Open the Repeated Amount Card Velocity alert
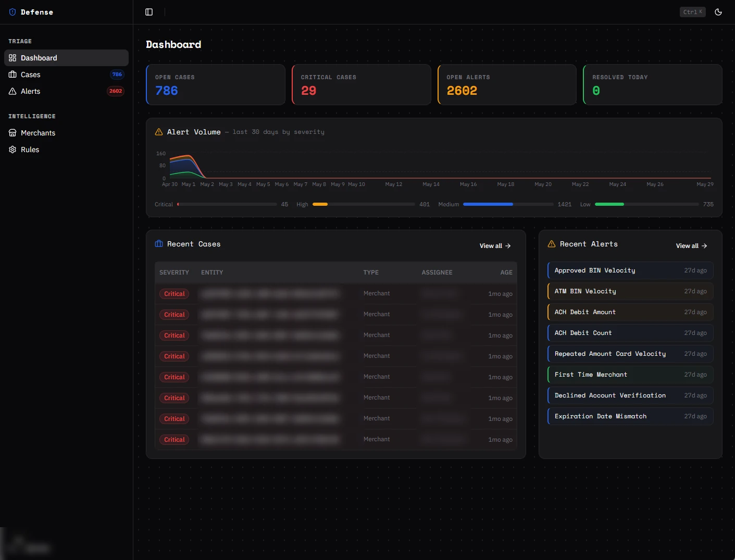735x560 pixels. [630, 354]
